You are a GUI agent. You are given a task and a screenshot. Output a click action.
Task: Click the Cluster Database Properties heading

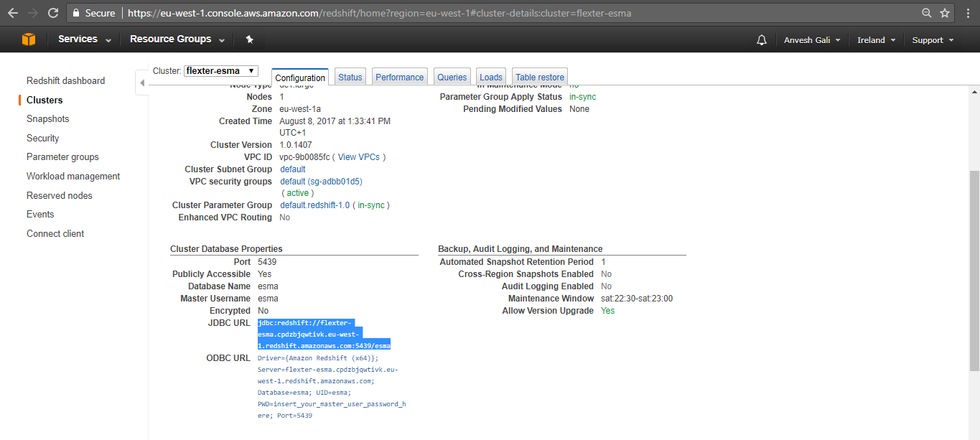pyautogui.click(x=226, y=249)
